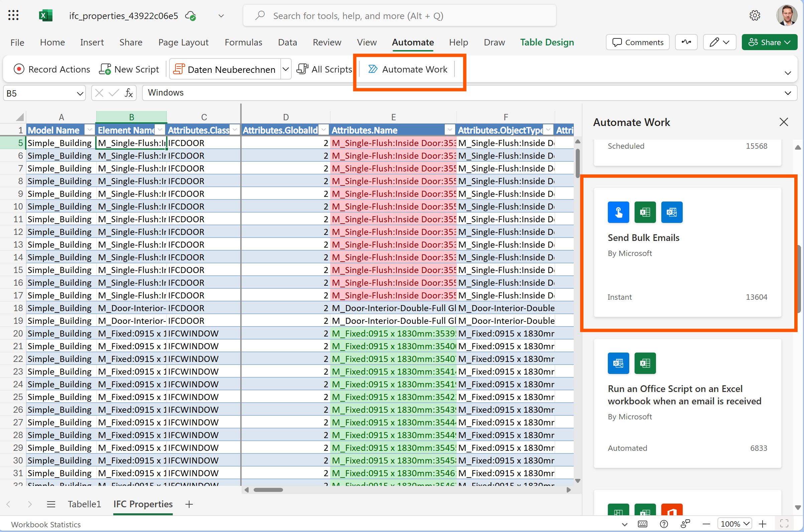The image size is (804, 532).
Task: Expand the formula bar
Action: click(788, 93)
